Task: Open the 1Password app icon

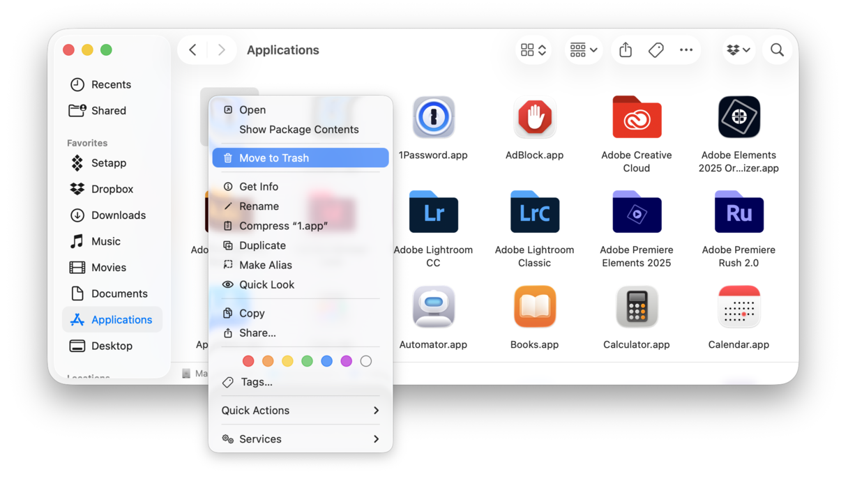Action: pos(433,116)
